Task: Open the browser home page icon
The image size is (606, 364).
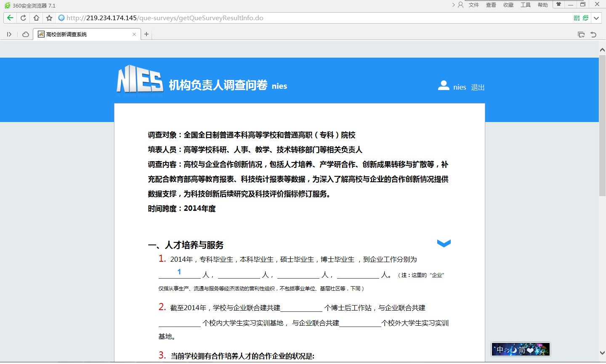Action: [36, 18]
